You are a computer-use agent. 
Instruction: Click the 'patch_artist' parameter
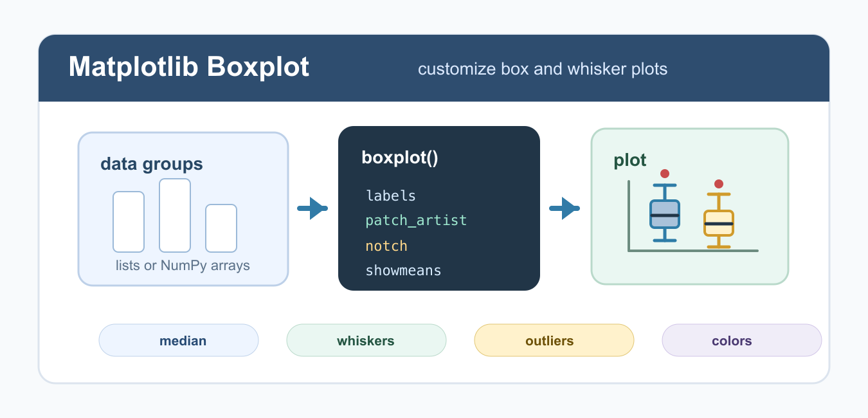tap(416, 221)
